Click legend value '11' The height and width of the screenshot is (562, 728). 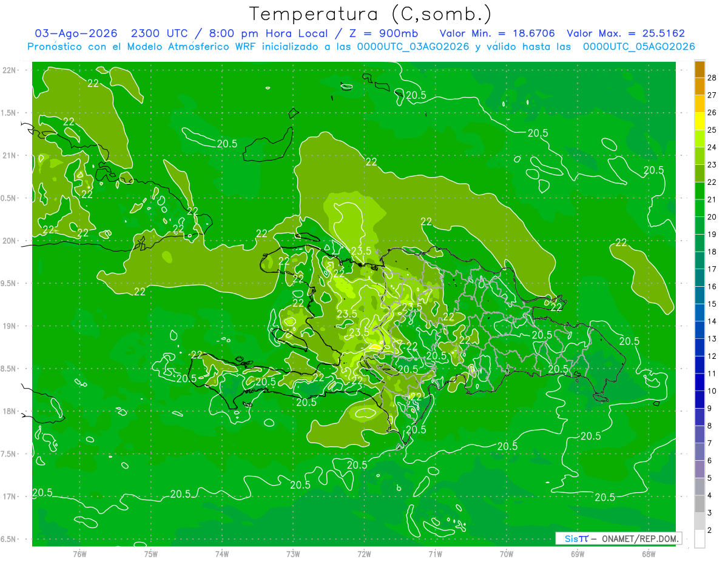click(713, 373)
